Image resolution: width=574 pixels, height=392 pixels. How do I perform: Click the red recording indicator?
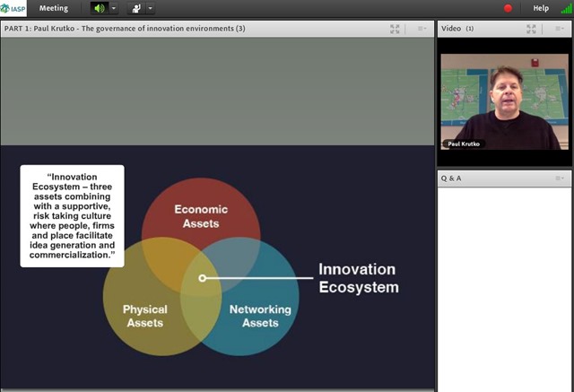[508, 8]
